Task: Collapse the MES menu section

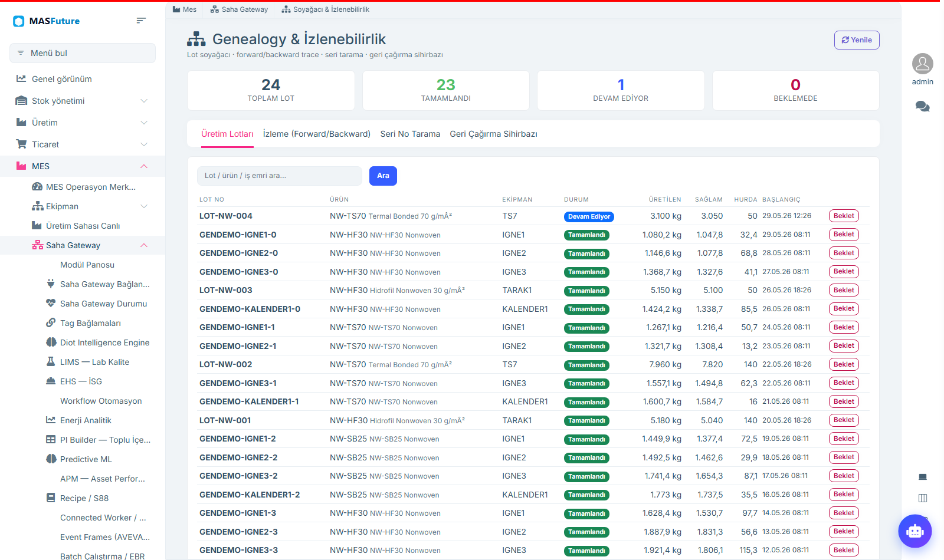Action: [x=144, y=166]
